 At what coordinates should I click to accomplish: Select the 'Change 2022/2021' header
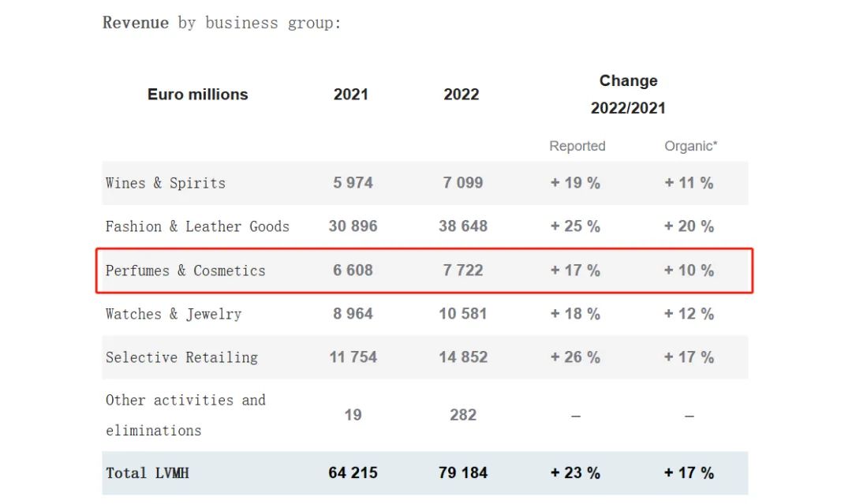[x=628, y=94]
